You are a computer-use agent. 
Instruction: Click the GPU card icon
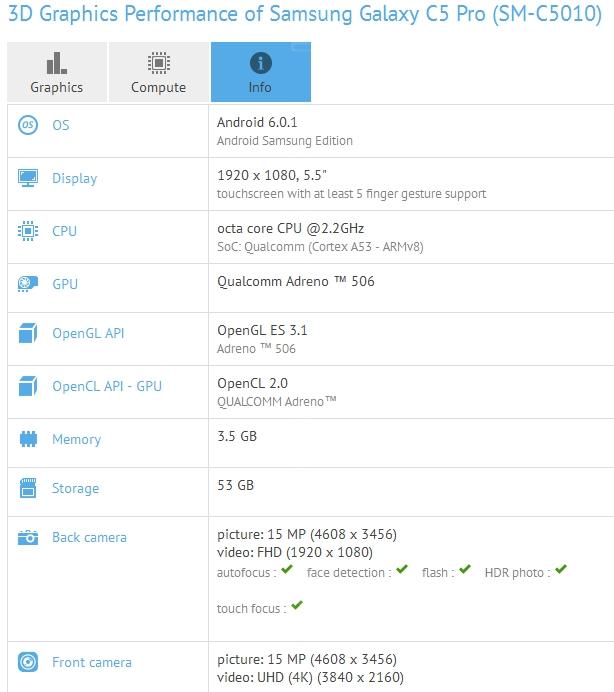click(x=28, y=284)
